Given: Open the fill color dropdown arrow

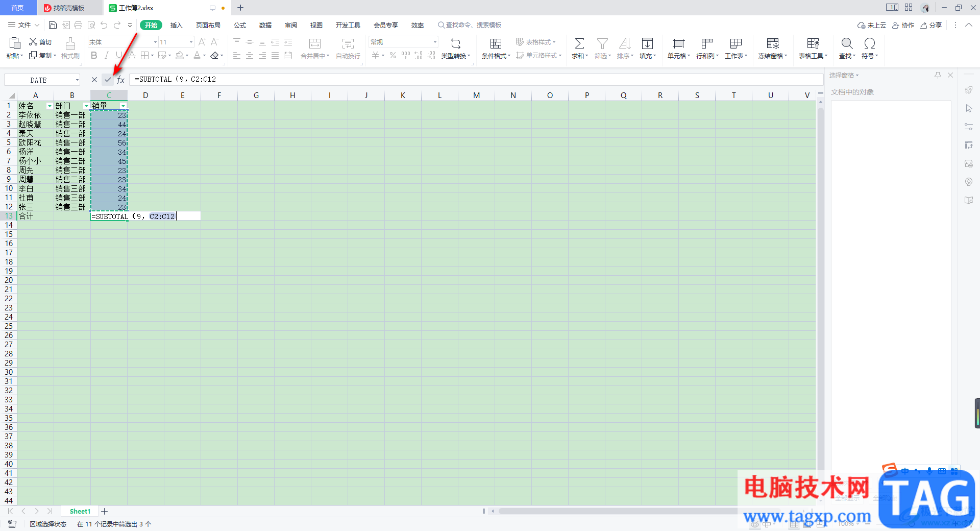Looking at the screenshot, I should (187, 55).
